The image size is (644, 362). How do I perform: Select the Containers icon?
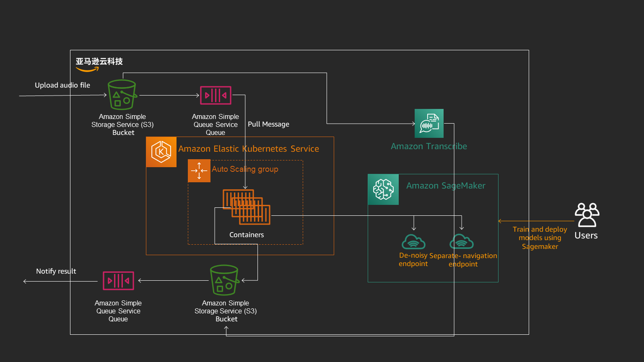coord(247,207)
